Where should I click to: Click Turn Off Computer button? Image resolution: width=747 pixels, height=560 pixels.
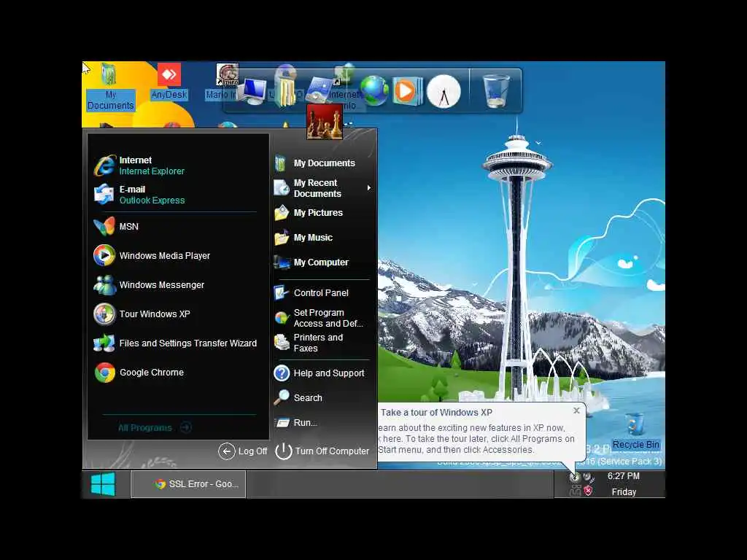pos(322,451)
